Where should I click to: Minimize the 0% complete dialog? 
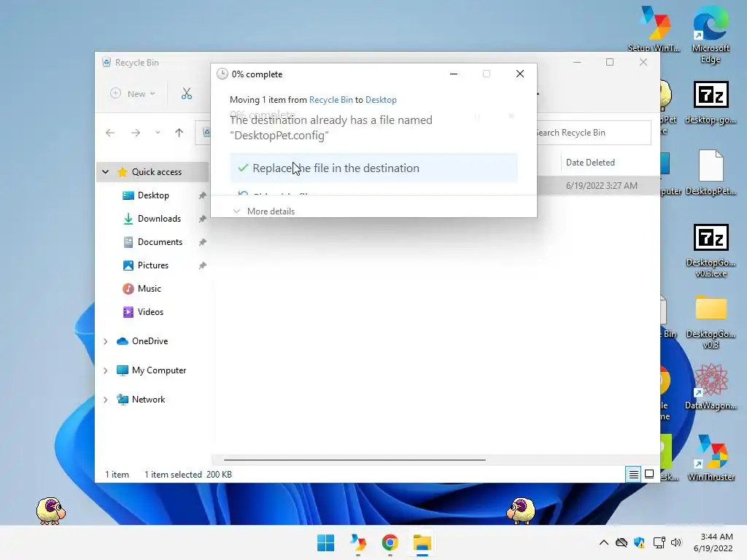coord(454,74)
